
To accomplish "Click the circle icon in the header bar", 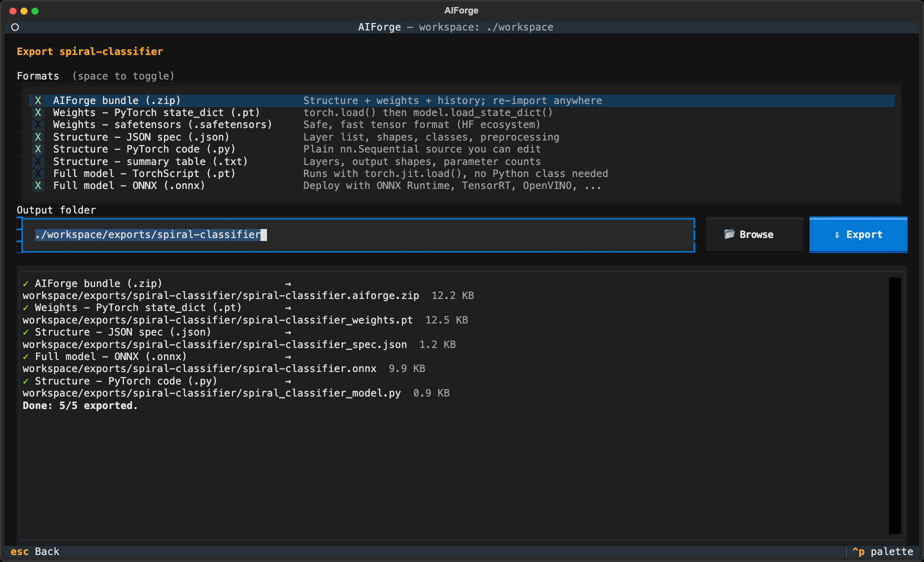I will [15, 27].
